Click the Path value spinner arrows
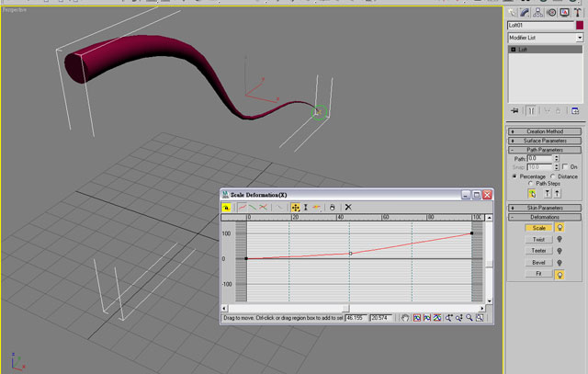The image size is (588, 374). (x=557, y=159)
